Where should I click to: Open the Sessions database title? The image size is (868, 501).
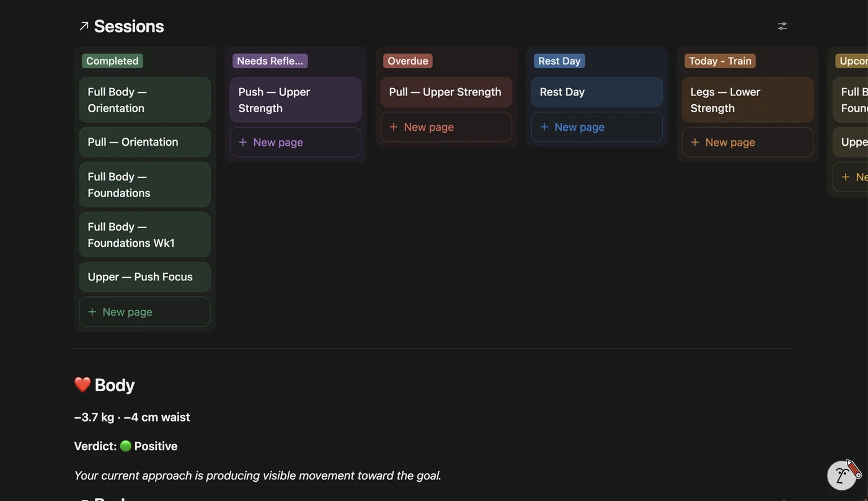pos(129,26)
